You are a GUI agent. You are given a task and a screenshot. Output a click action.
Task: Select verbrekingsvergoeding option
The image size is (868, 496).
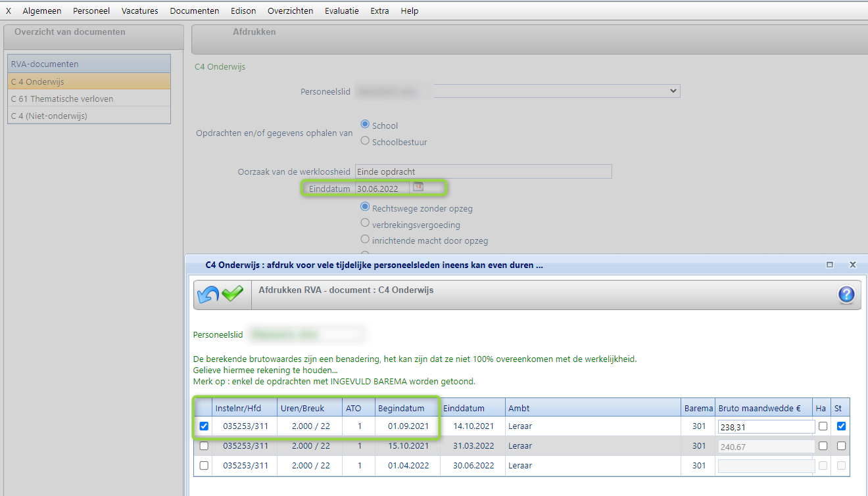(365, 223)
